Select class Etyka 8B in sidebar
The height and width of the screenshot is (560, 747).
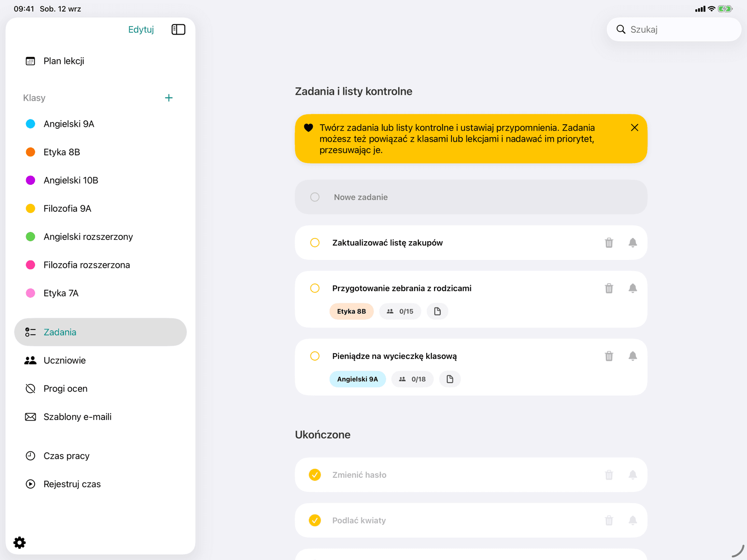pyautogui.click(x=100, y=152)
